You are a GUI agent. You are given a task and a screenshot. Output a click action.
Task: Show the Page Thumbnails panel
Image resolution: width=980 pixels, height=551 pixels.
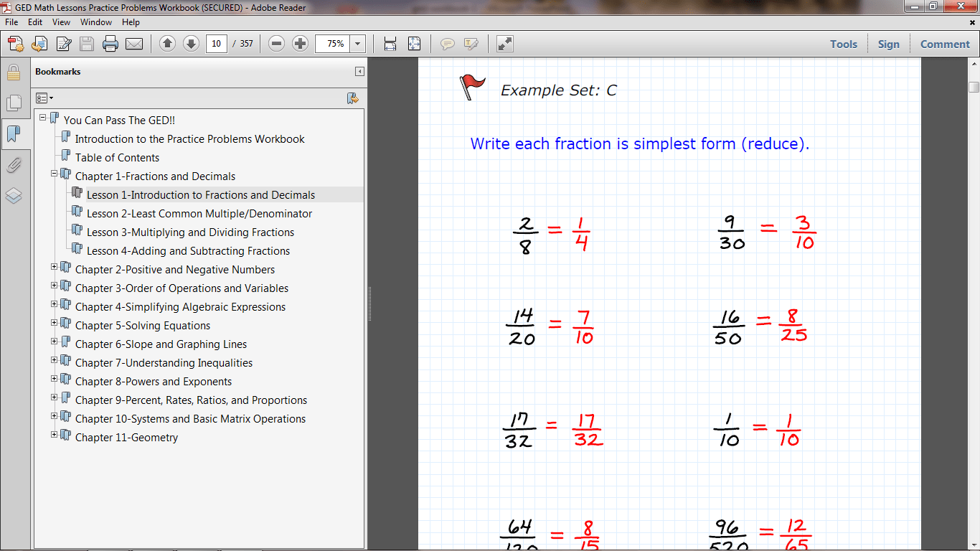click(13, 103)
